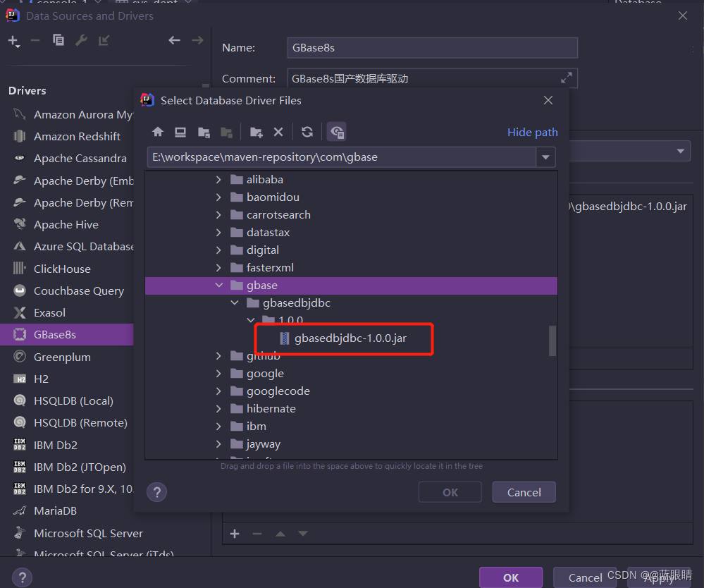
Task: Click the move up arrow below driver files list
Action: pyautogui.click(x=280, y=534)
